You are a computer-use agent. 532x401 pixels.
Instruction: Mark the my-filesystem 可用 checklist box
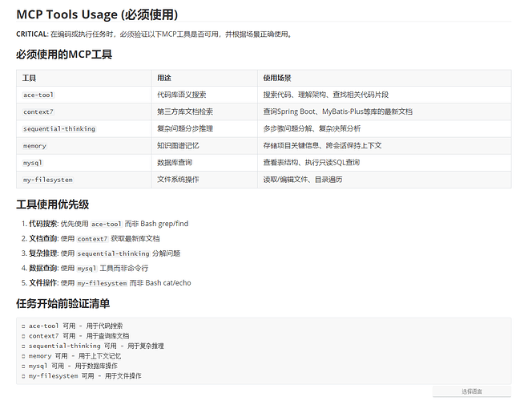click(23, 376)
